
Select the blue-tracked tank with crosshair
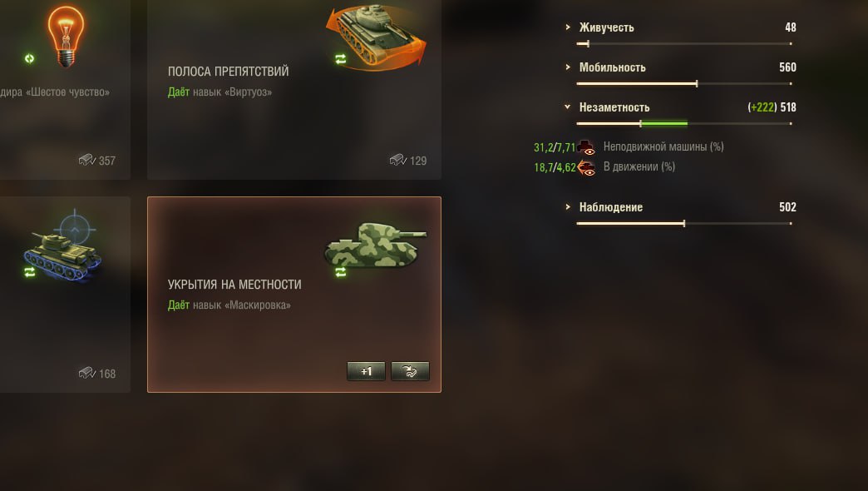[x=64, y=247]
